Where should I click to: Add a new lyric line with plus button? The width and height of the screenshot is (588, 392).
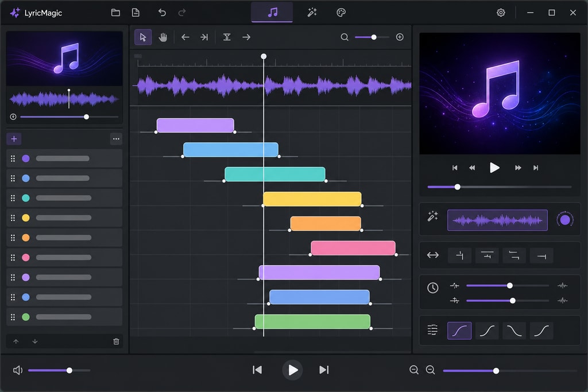[14, 139]
